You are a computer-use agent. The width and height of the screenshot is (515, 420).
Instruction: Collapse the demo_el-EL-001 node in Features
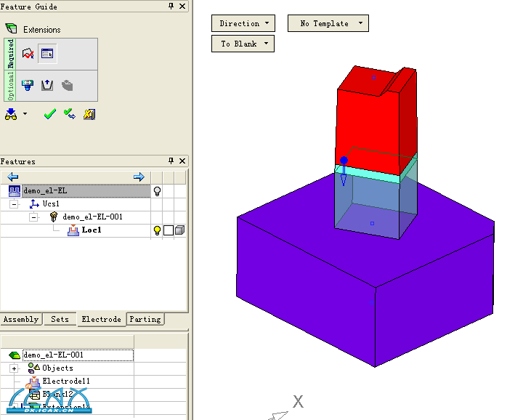(x=33, y=217)
